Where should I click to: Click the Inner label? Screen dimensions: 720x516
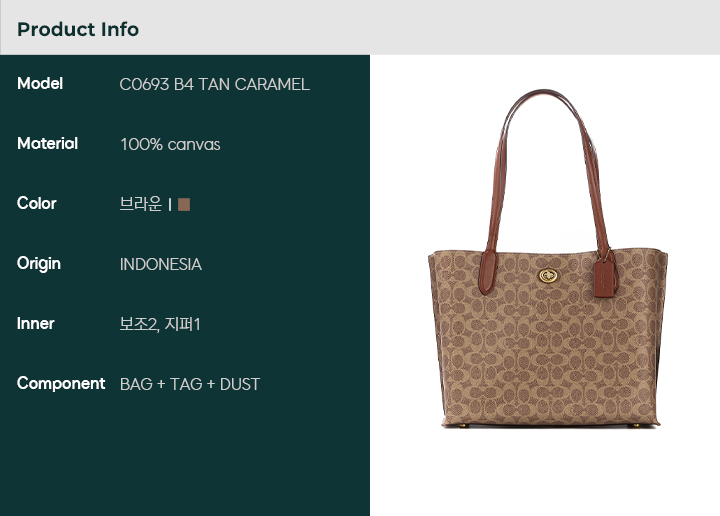[36, 324]
